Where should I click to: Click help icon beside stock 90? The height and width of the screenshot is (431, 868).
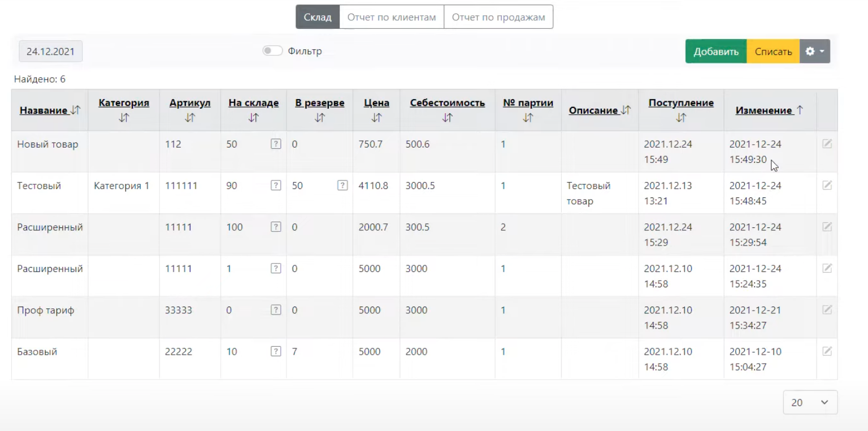pyautogui.click(x=276, y=186)
